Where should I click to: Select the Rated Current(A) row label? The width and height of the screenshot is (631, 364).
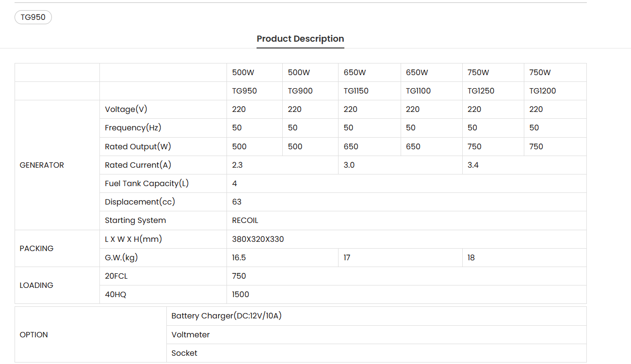(x=138, y=165)
